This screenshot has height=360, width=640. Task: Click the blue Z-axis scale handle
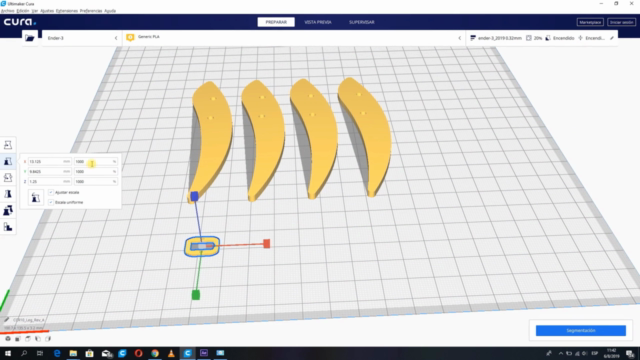click(194, 196)
